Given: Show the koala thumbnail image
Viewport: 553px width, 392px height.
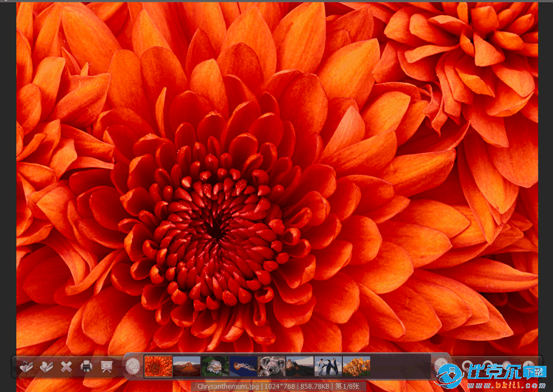Looking at the screenshot, I should click(x=272, y=366).
